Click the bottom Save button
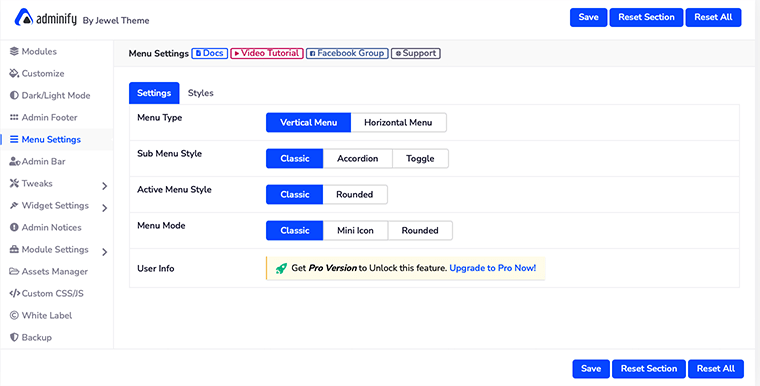Screen dimensions: 760x386 tap(591, 369)
